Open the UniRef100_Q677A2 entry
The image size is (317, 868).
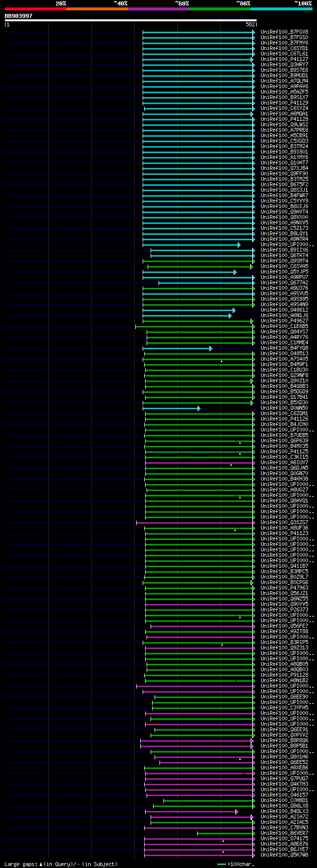[x=284, y=283]
